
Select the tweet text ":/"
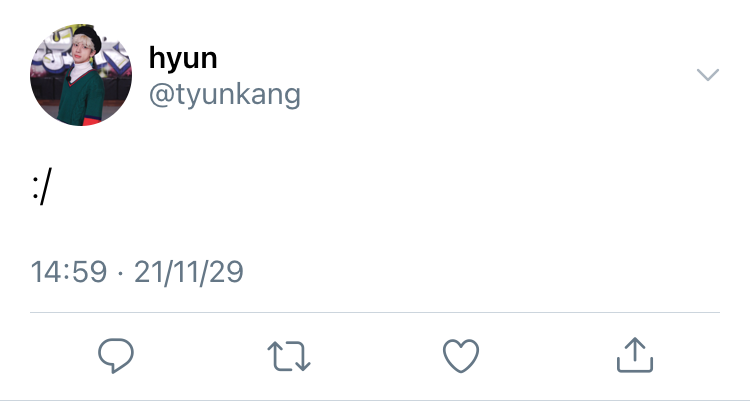pos(42,186)
